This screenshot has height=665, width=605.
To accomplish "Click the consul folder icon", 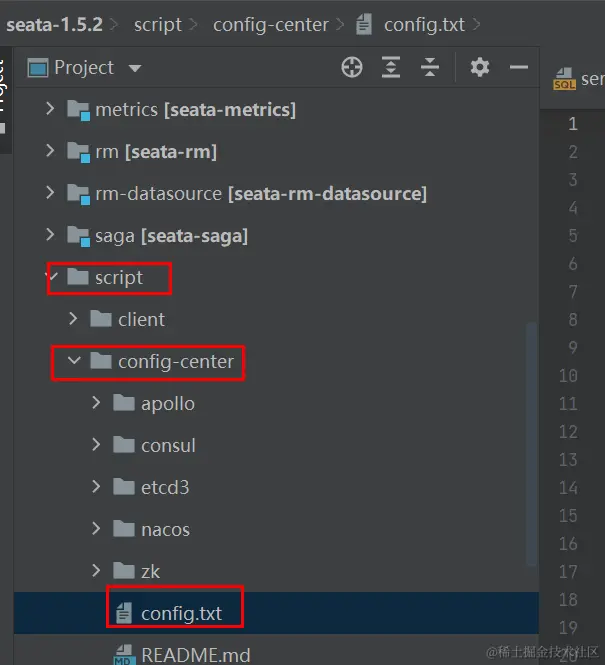I will pos(124,445).
